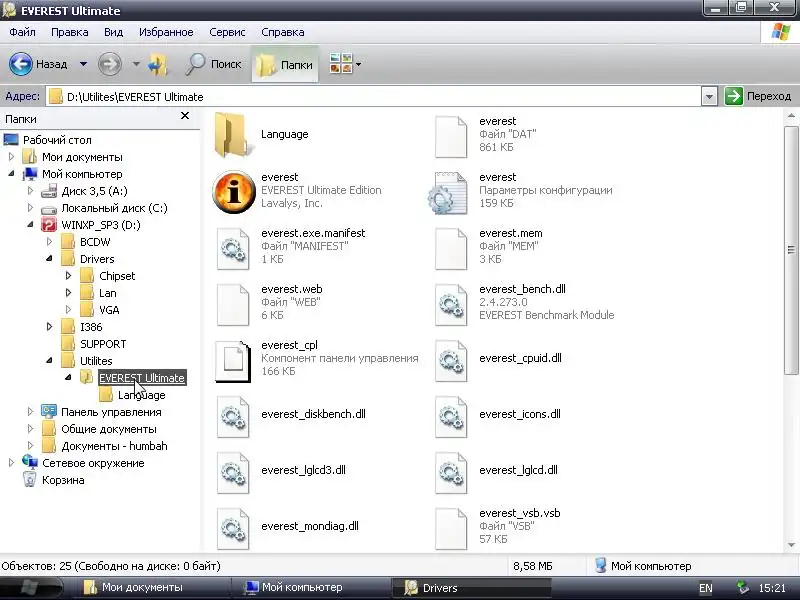Click the address field with path

tap(373, 96)
